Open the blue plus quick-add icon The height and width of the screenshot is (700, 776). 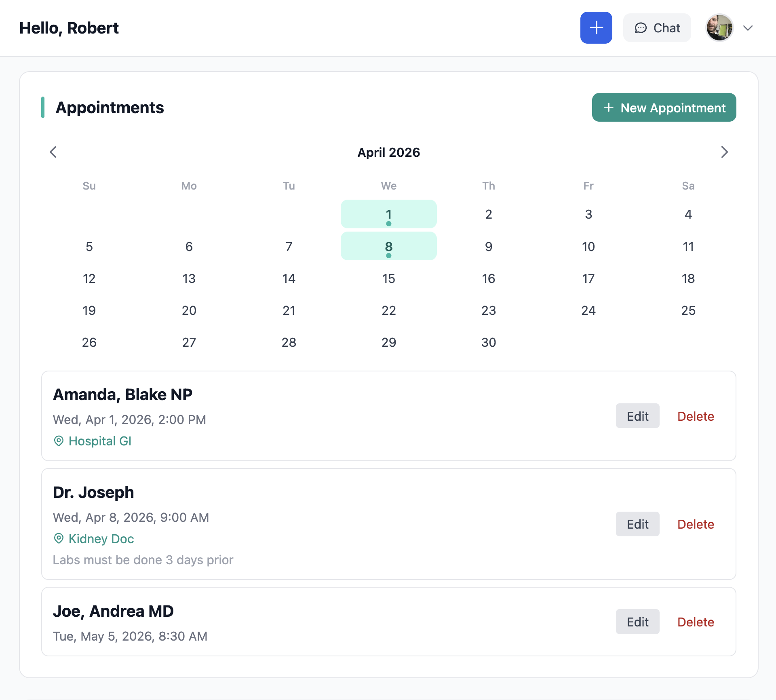[596, 27]
